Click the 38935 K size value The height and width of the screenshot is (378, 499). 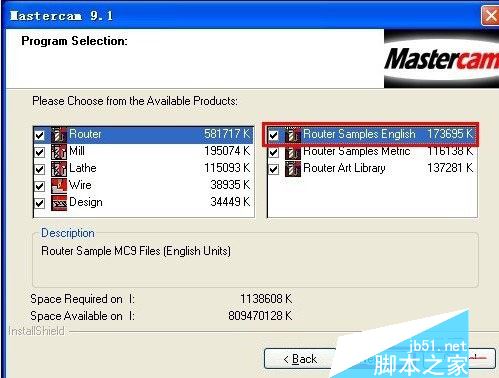(230, 185)
